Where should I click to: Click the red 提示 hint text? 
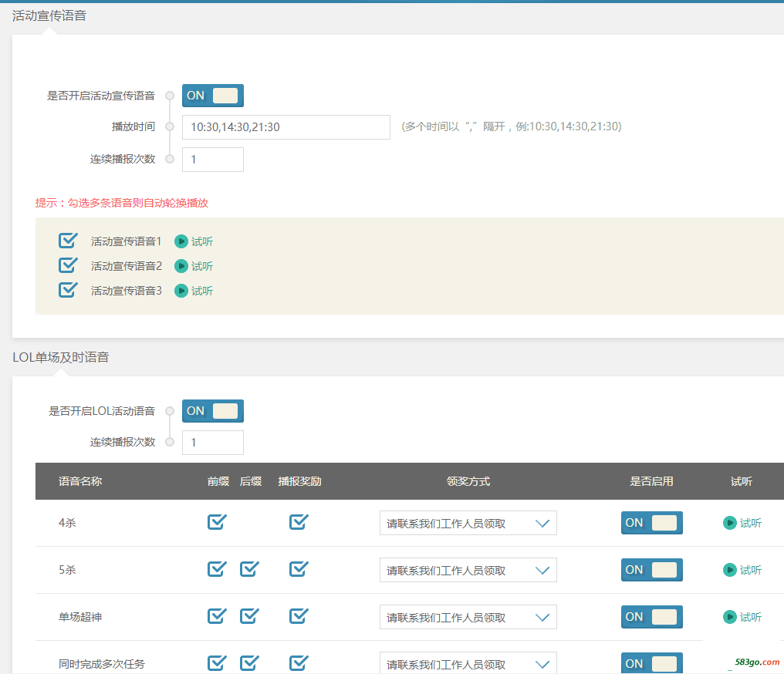121,203
